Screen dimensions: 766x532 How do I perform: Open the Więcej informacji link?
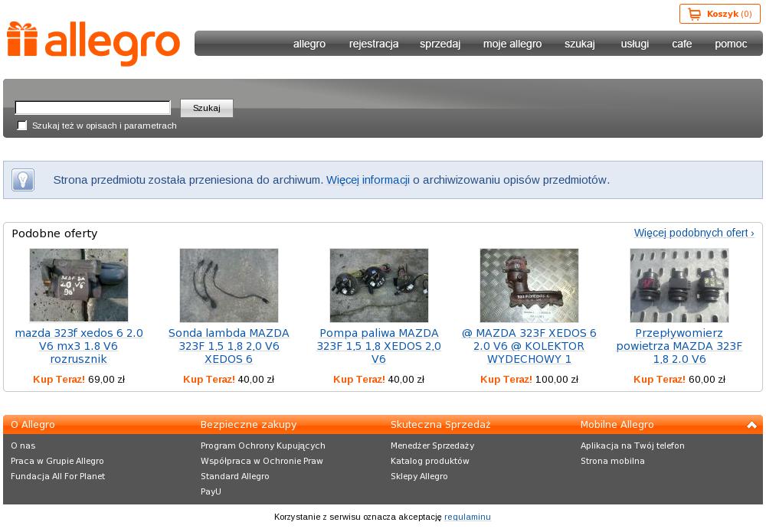(368, 180)
